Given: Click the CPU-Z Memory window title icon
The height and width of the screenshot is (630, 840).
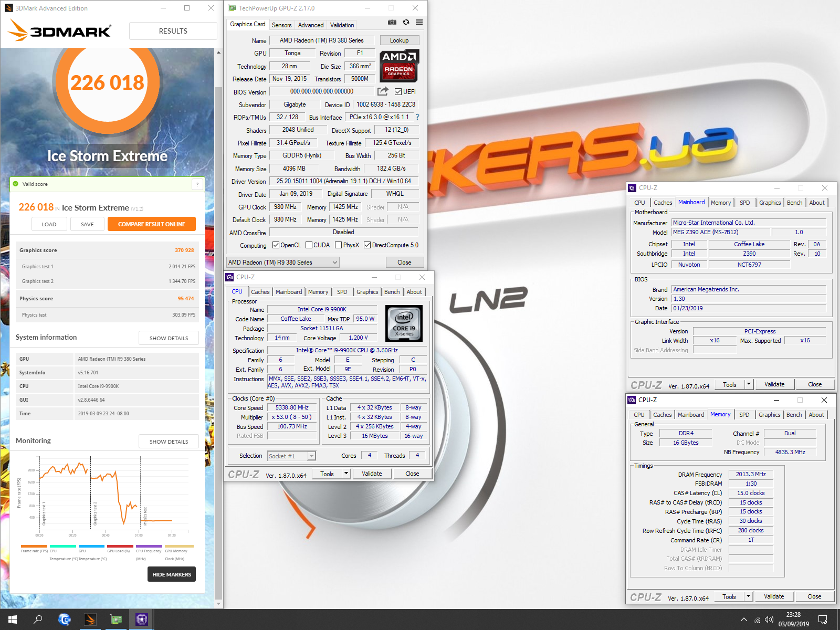Looking at the screenshot, I should [x=632, y=400].
